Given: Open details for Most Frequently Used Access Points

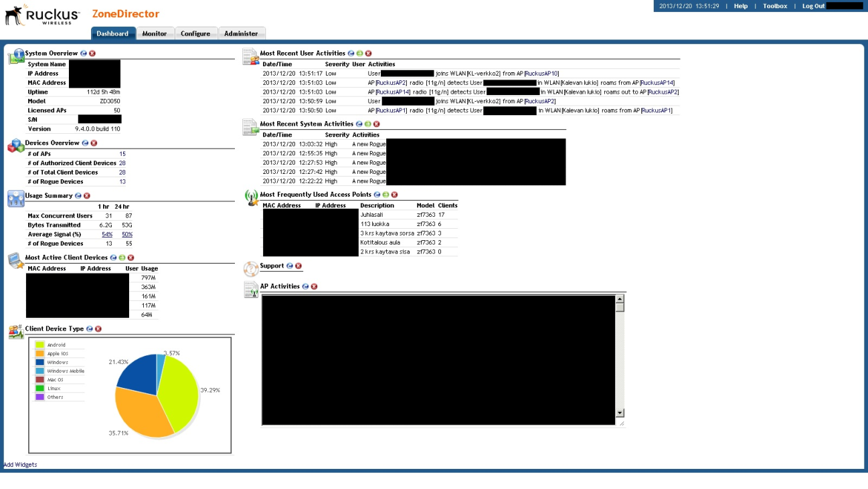Looking at the screenshot, I should click(x=385, y=195).
